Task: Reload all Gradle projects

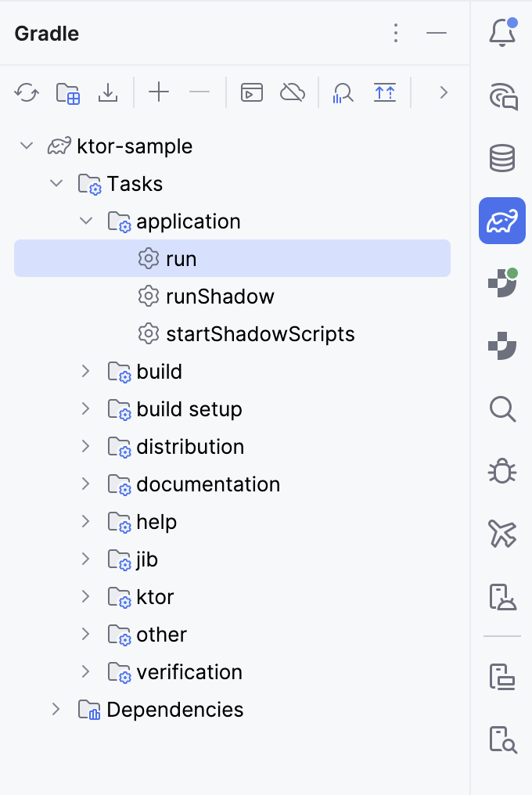Action: pyautogui.click(x=27, y=93)
